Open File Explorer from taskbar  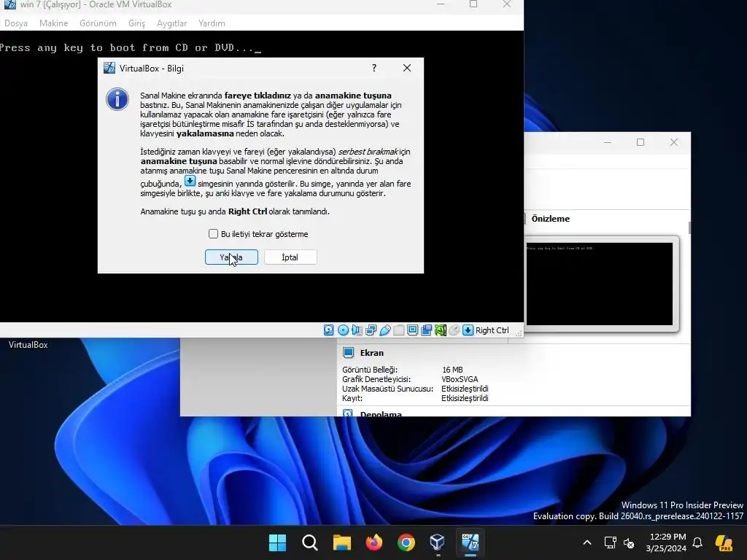tap(341, 542)
